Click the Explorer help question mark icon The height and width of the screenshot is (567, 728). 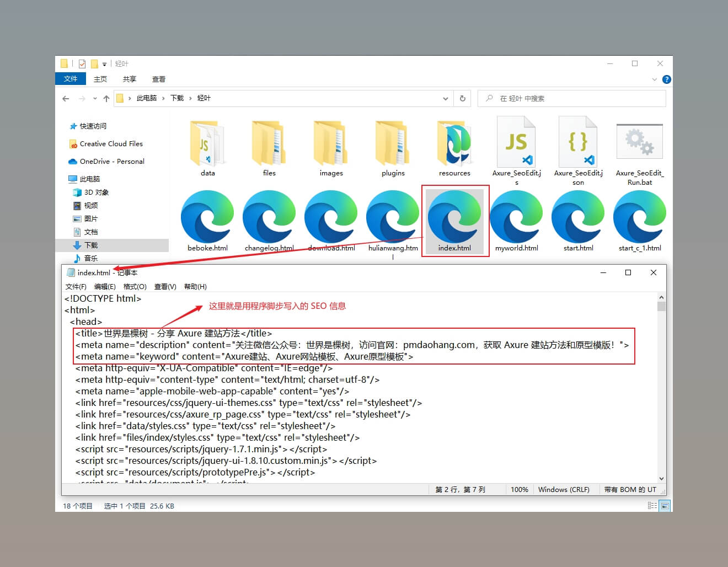(666, 79)
